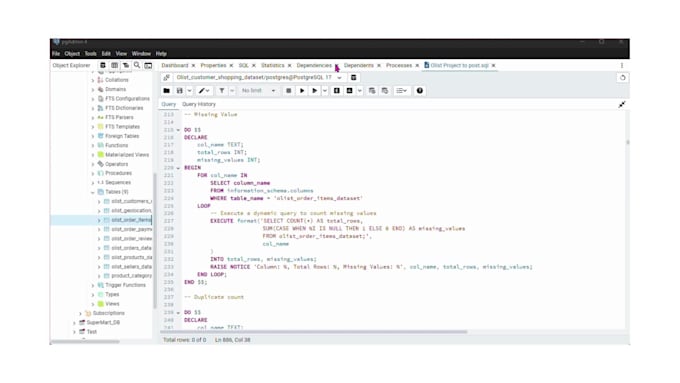680x383 pixels.
Task: Click the Explain Analyze icon
Action: point(350,91)
